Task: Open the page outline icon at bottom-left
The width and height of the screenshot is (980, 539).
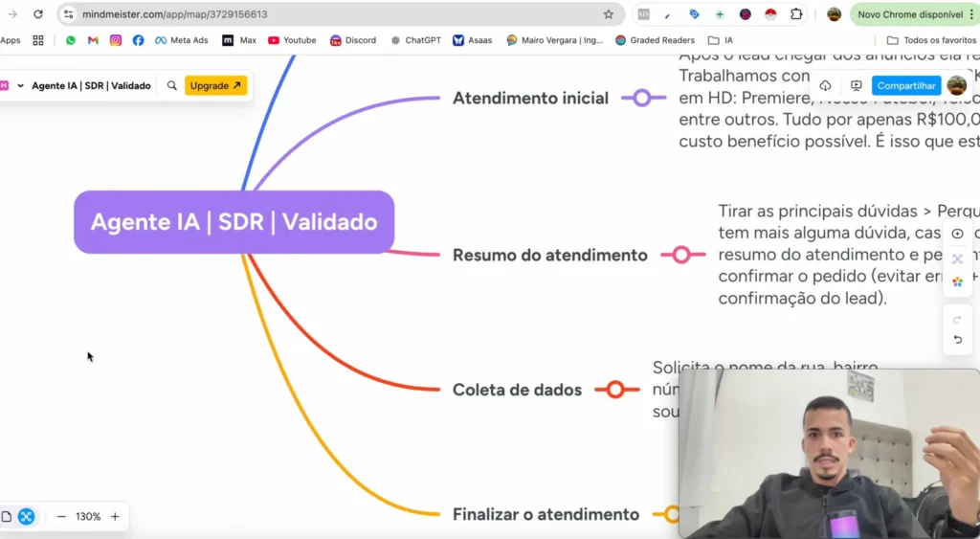Action: click(x=7, y=516)
